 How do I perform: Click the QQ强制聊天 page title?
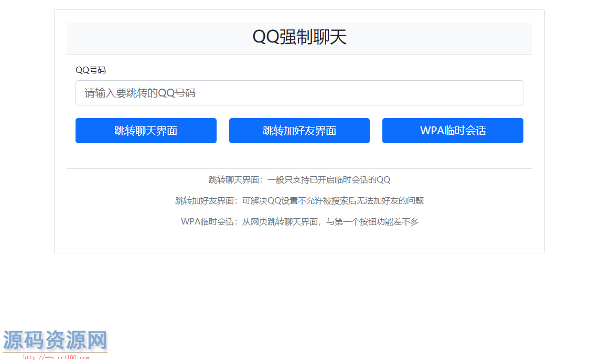click(299, 37)
